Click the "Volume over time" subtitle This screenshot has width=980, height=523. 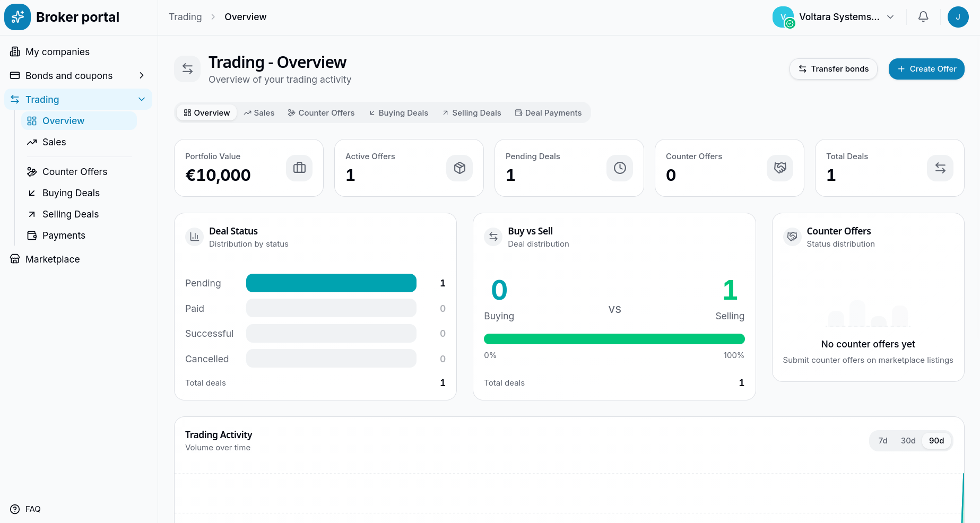point(218,448)
